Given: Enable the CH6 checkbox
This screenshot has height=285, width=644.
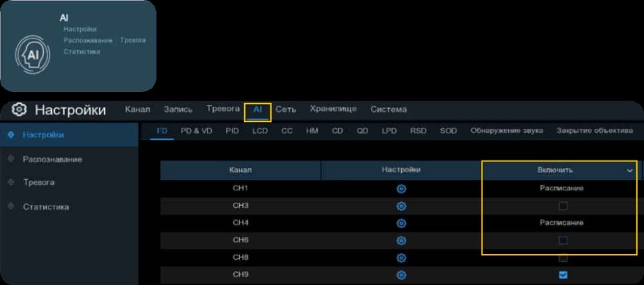Looking at the screenshot, I should (563, 241).
